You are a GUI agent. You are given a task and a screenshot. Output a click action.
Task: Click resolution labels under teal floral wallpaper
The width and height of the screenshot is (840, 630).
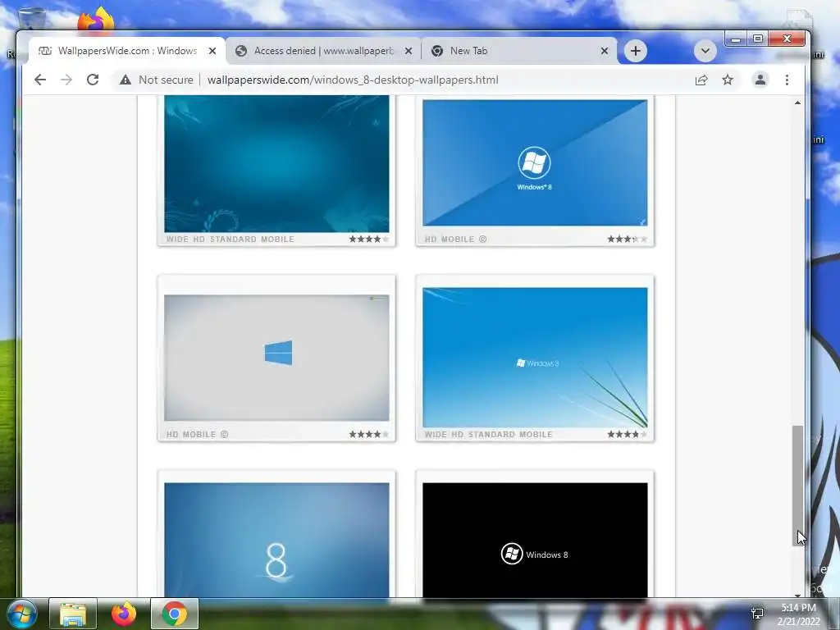[x=230, y=239]
